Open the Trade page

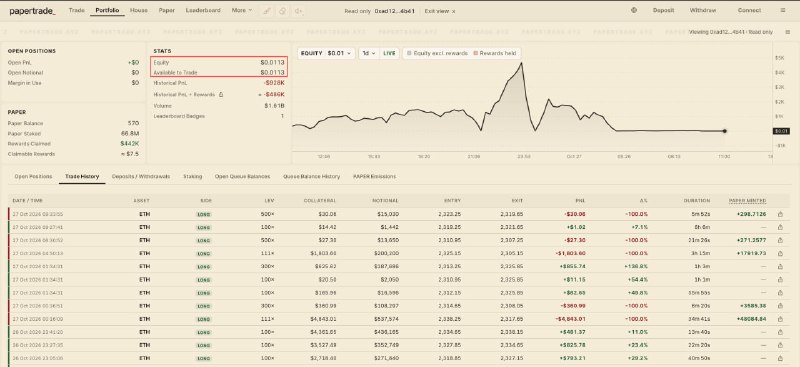coord(77,10)
